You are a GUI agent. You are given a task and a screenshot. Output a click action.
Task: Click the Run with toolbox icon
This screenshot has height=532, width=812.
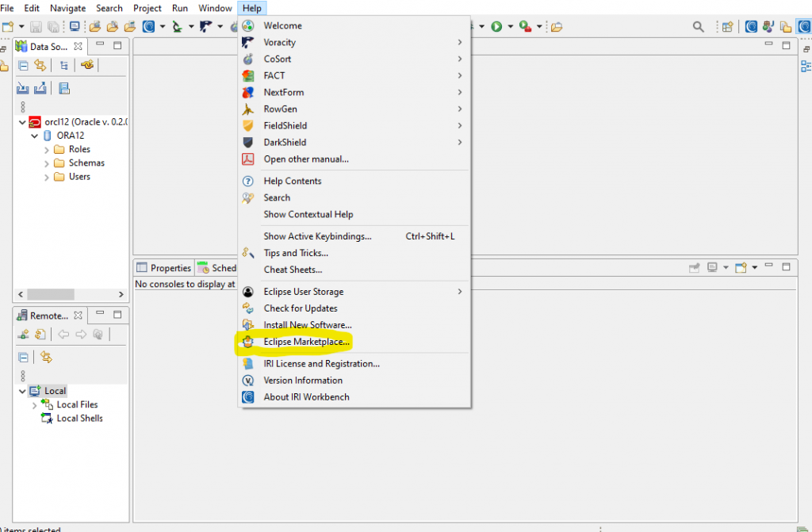(525, 26)
